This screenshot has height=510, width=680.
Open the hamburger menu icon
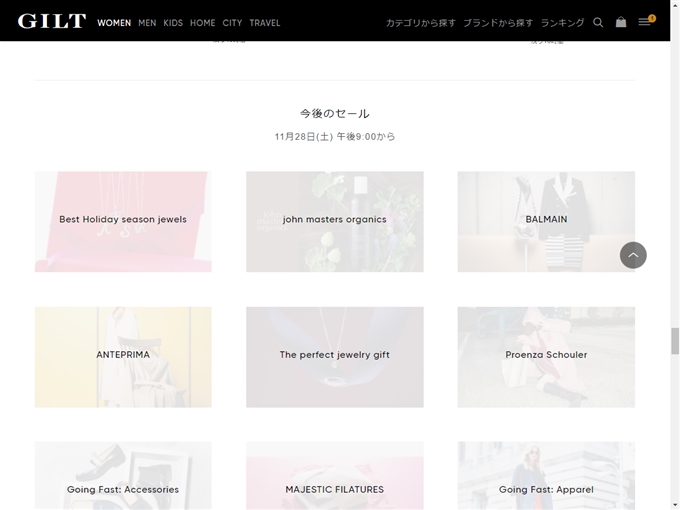pyautogui.click(x=644, y=22)
